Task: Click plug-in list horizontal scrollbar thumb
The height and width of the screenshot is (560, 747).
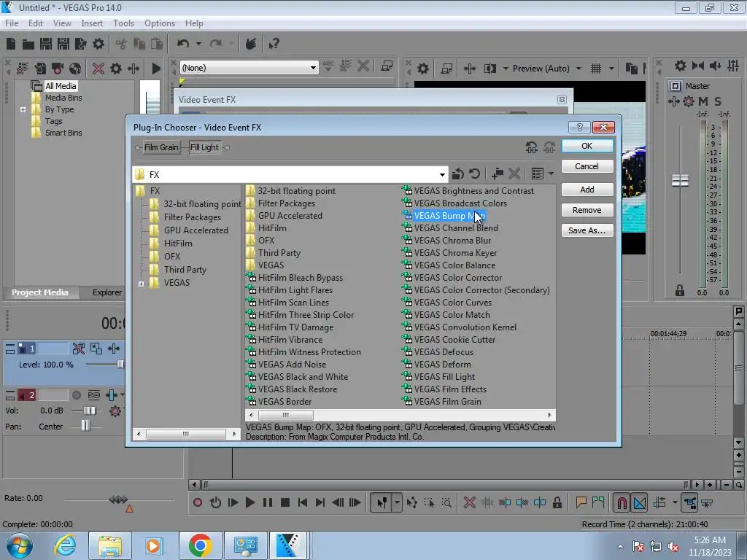Action: coord(286,415)
